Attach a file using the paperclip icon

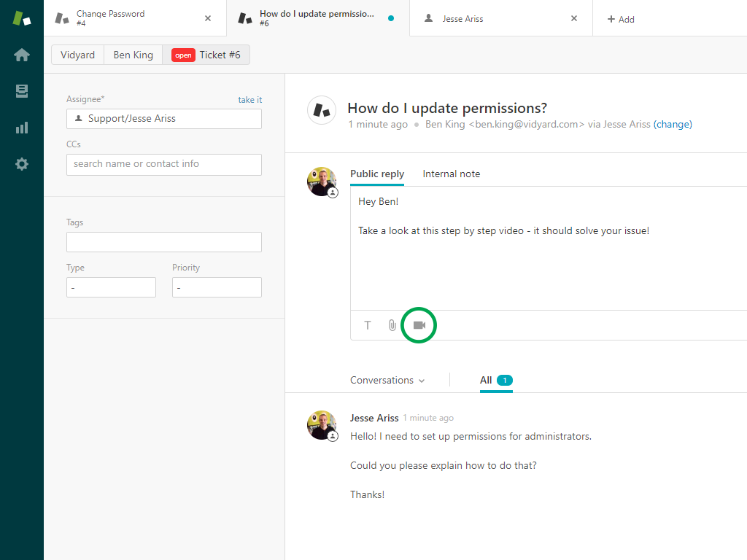[x=392, y=325]
